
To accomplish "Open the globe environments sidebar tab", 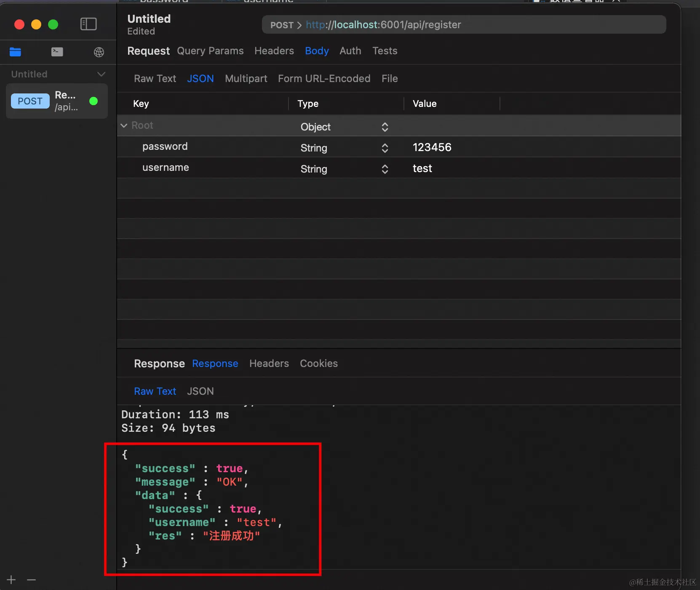I will tap(99, 52).
